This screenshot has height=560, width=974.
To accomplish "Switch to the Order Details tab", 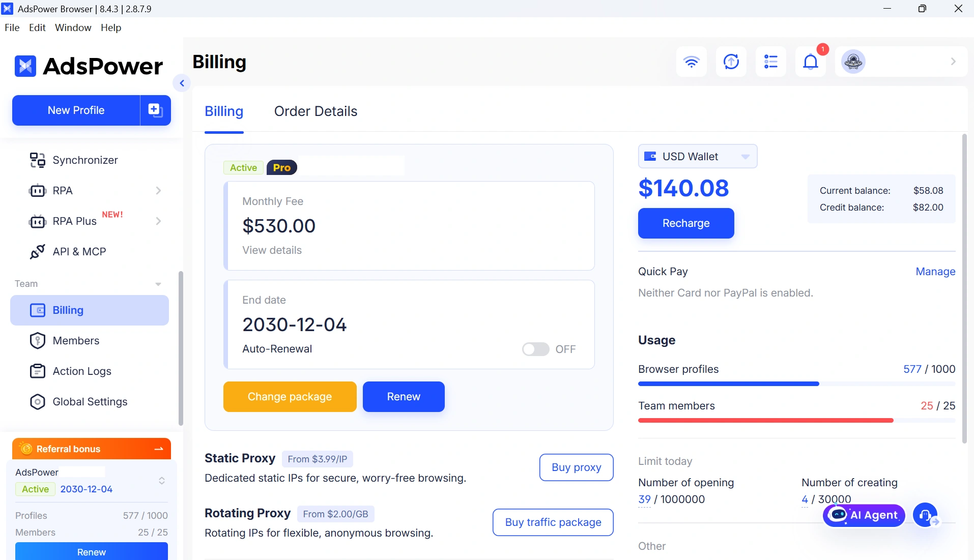I will coord(316,111).
